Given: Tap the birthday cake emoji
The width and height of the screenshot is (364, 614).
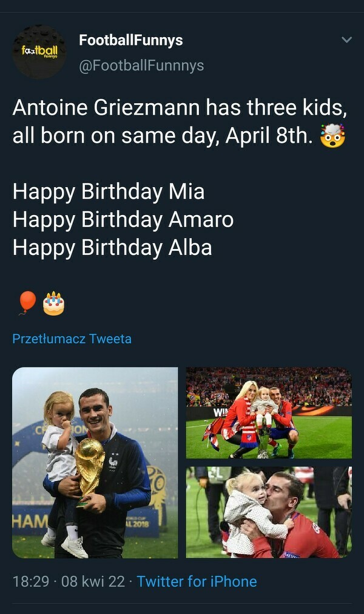Looking at the screenshot, I should click(53, 303).
